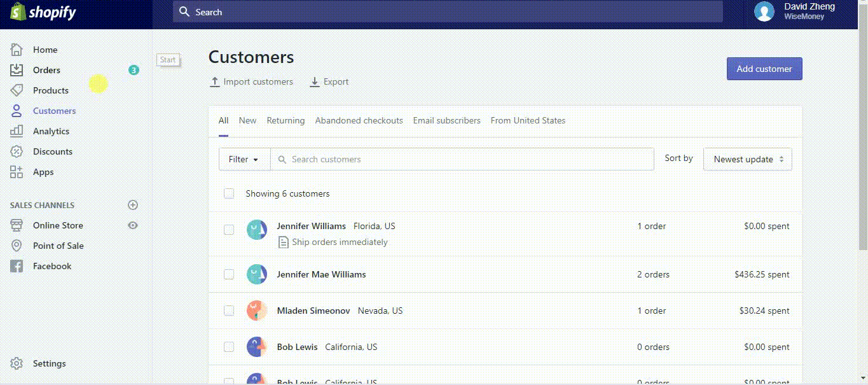Click the Apps grid icon
The height and width of the screenshot is (385, 868).
(17, 172)
